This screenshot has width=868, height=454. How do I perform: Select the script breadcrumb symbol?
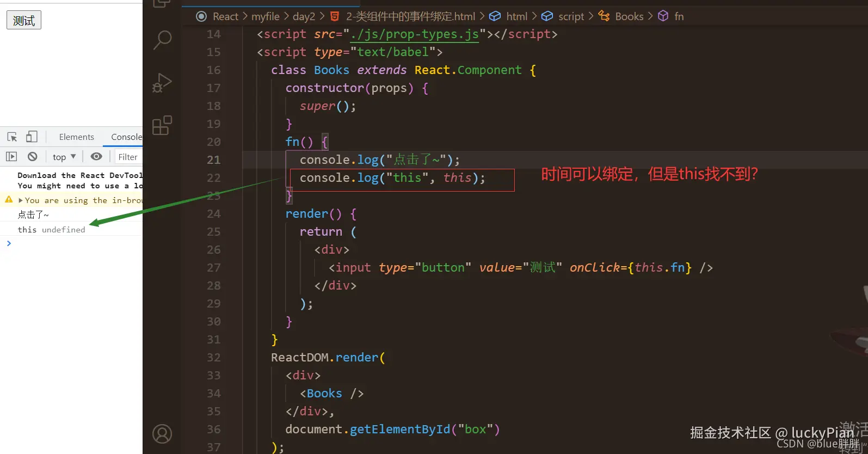pos(571,16)
